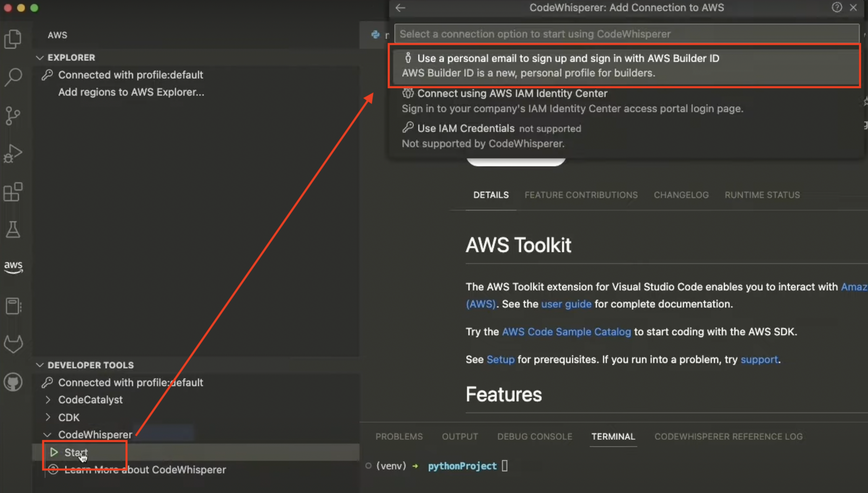
Task: Collapse the EXPLORER section
Action: [40, 57]
